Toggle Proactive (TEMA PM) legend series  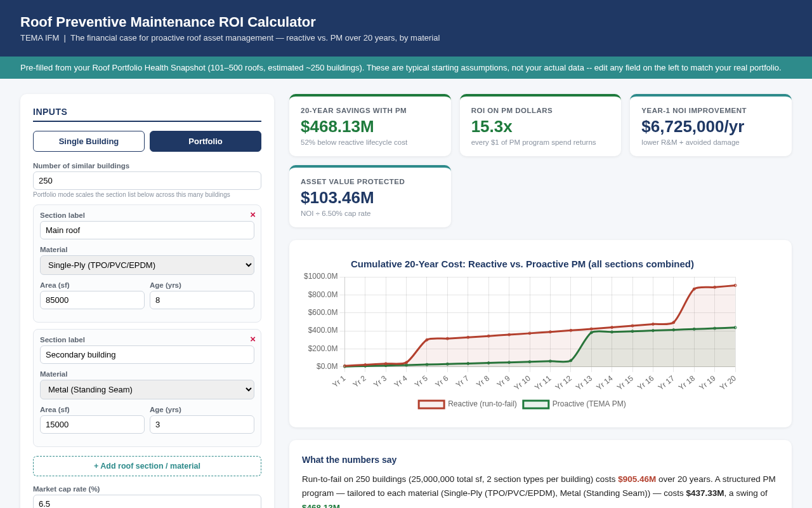tap(574, 404)
